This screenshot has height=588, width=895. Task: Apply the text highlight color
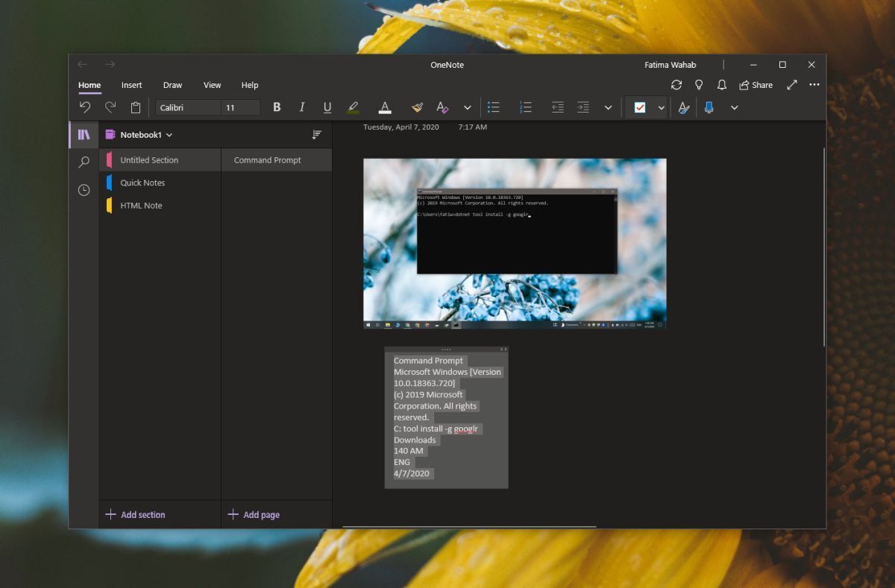coord(353,107)
